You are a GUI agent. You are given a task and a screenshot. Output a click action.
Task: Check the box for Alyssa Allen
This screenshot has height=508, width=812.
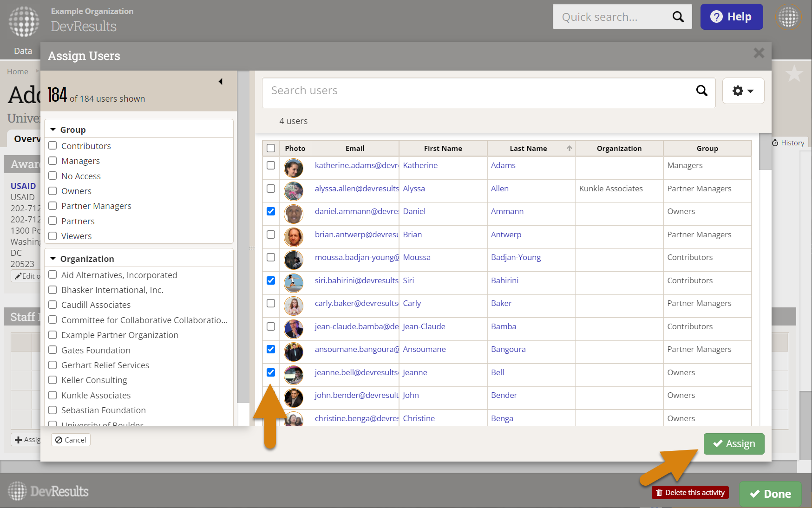coord(271,189)
